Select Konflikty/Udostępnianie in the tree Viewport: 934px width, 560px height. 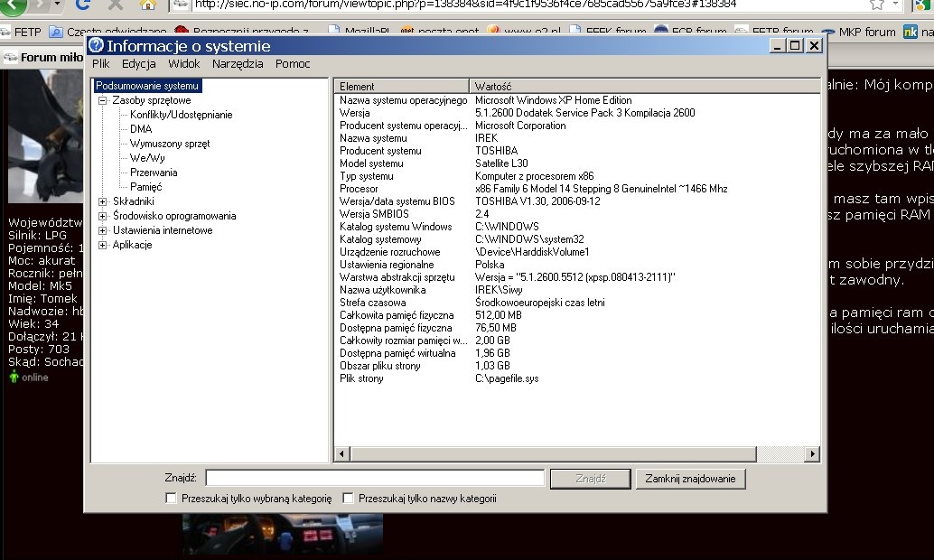click(181, 115)
